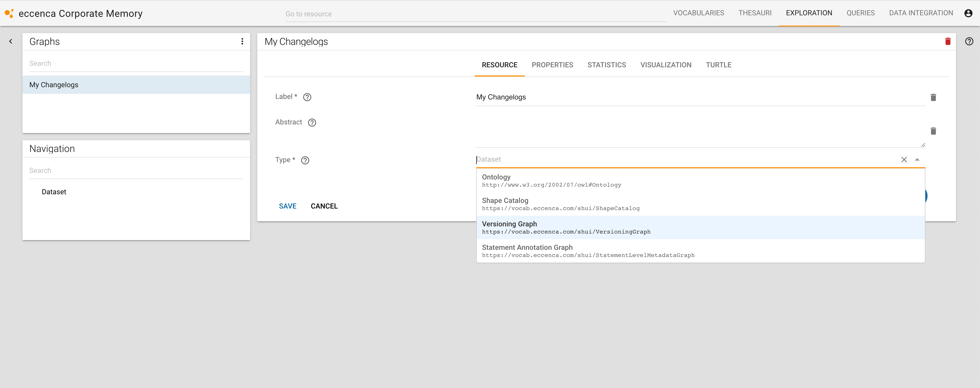Clear the Type selection with X
Screen dimensions: 980x388
click(903, 160)
